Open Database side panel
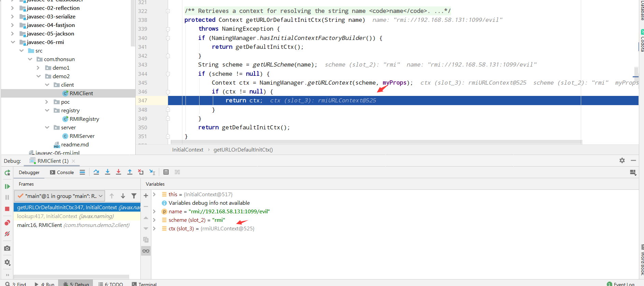 click(642, 11)
